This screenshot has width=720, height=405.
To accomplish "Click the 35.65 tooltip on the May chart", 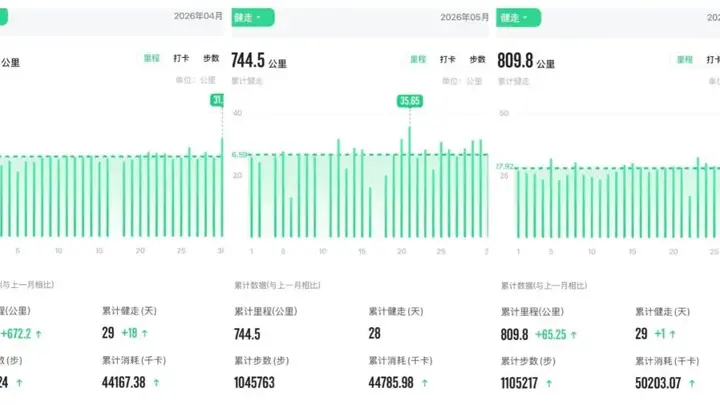I will pyautogui.click(x=410, y=101).
